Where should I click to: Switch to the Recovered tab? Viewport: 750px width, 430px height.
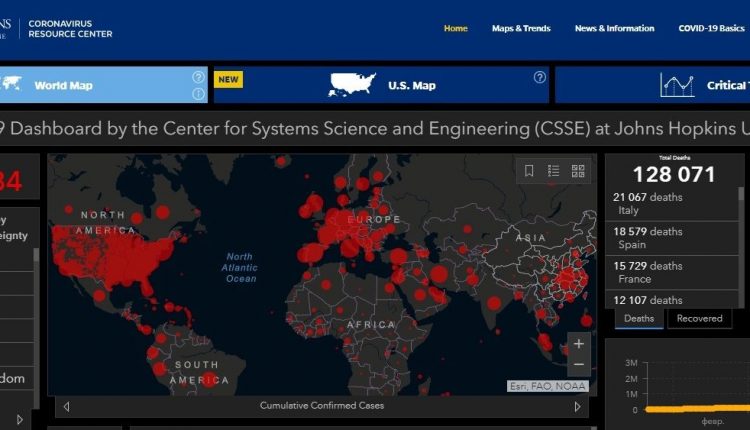tap(699, 319)
